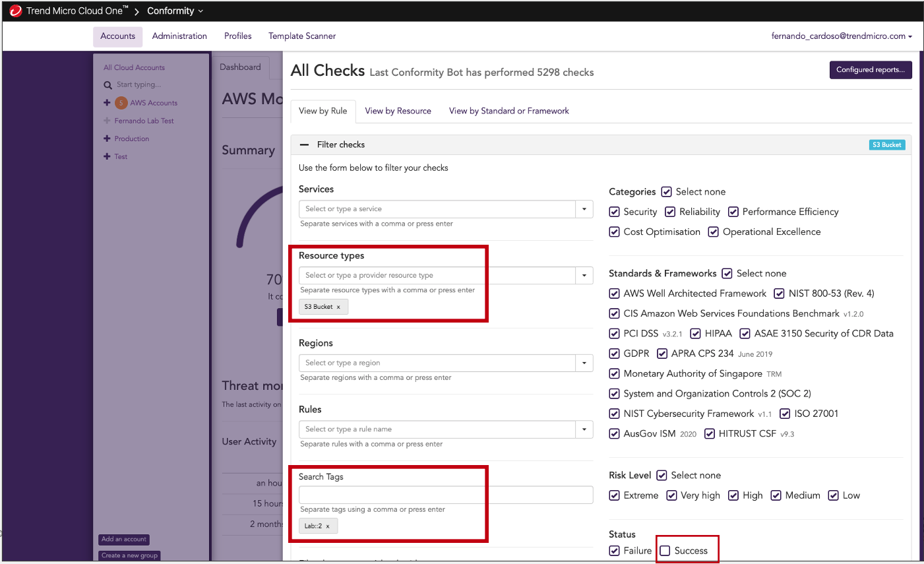Uncheck NIST 800-53 (Rev. 4)
This screenshot has height=564, width=924.
780,294
